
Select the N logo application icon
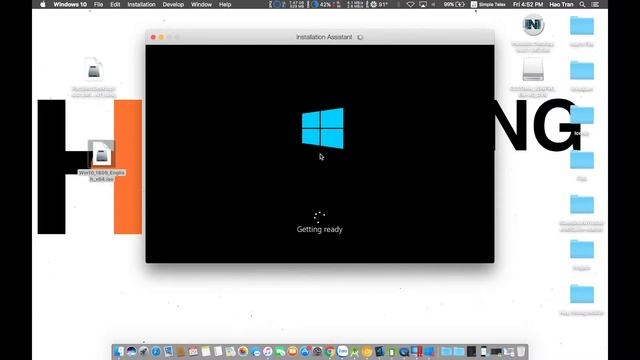coord(533,25)
